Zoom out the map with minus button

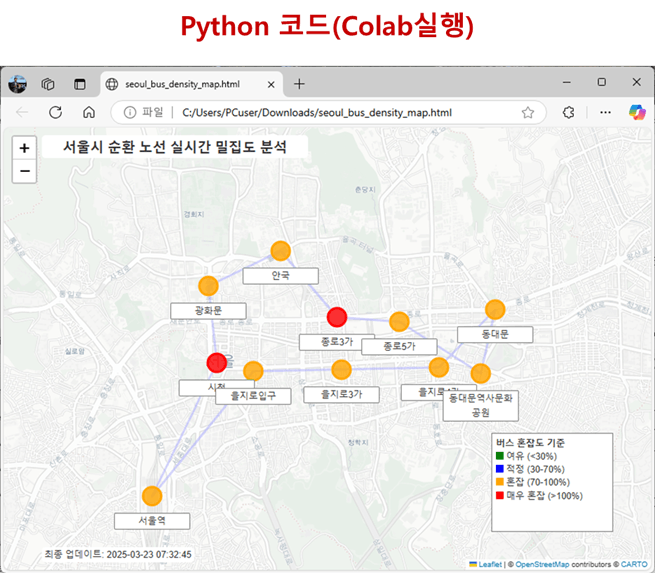[24, 171]
